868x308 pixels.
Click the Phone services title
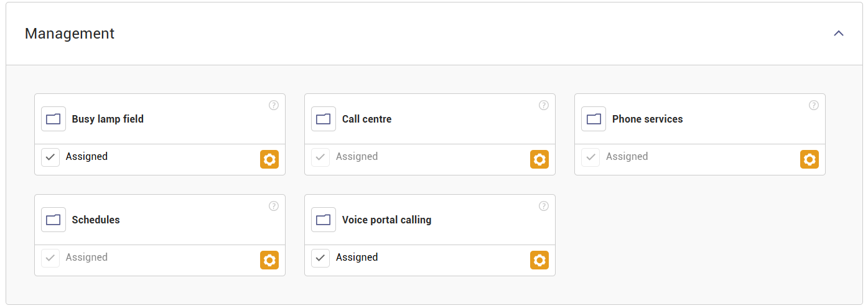click(x=647, y=119)
